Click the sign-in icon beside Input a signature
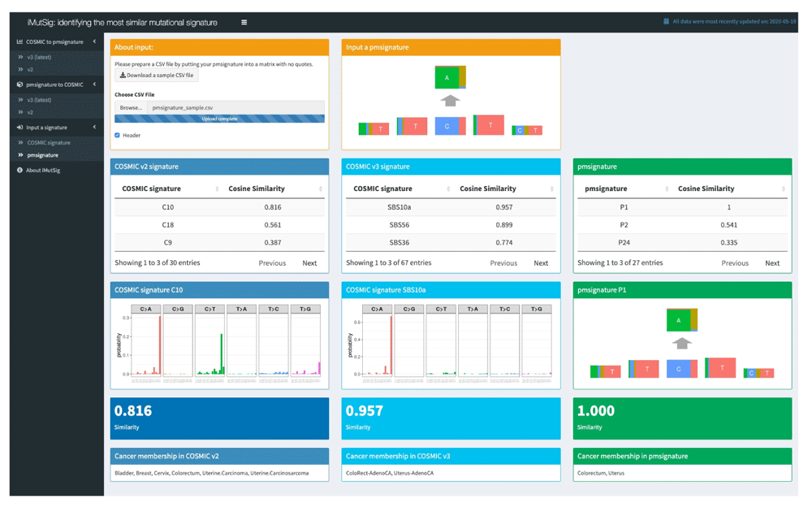812x512 pixels. coord(20,128)
